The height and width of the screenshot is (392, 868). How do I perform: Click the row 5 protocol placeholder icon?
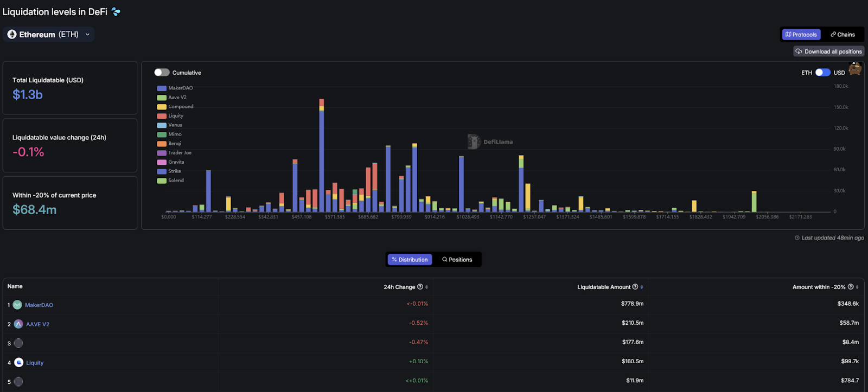click(x=18, y=382)
